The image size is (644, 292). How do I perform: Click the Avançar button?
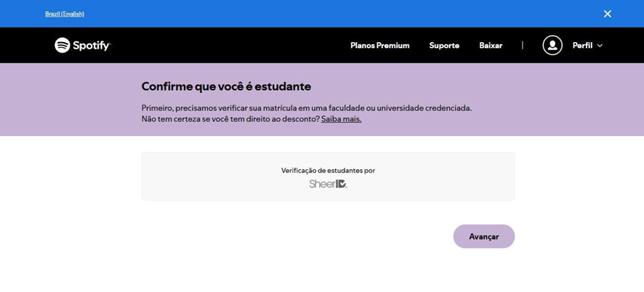pos(484,237)
